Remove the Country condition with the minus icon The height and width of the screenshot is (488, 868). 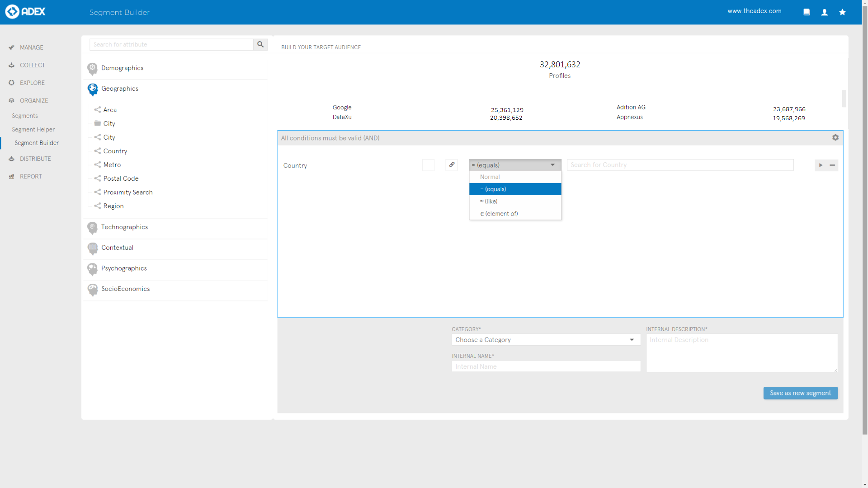point(832,165)
